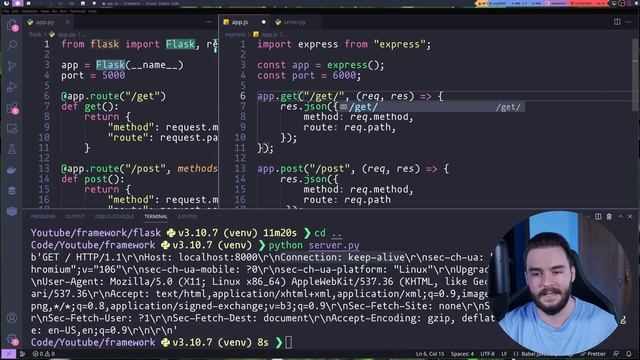Click the LF end-of-line selector
640x360 pixels.
click(x=504, y=354)
